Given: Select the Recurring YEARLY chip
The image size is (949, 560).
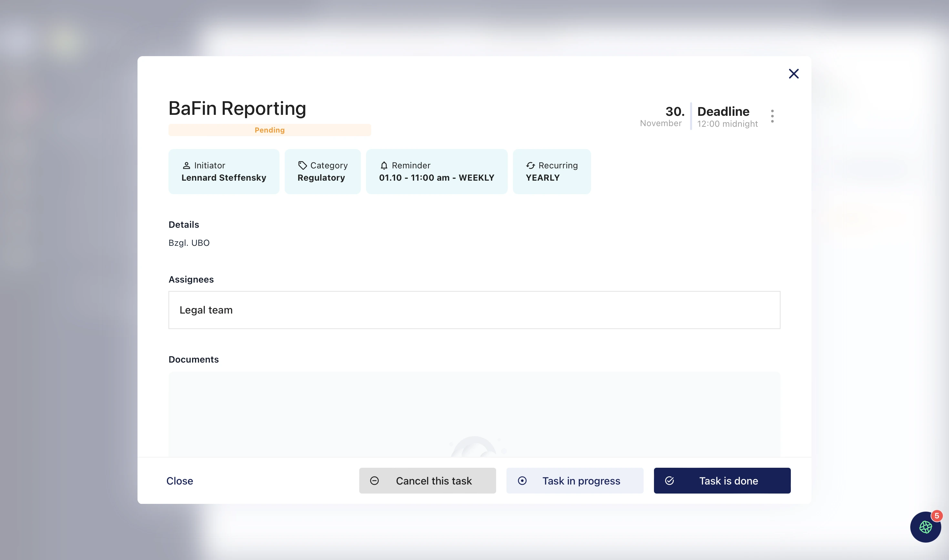Looking at the screenshot, I should pyautogui.click(x=552, y=172).
